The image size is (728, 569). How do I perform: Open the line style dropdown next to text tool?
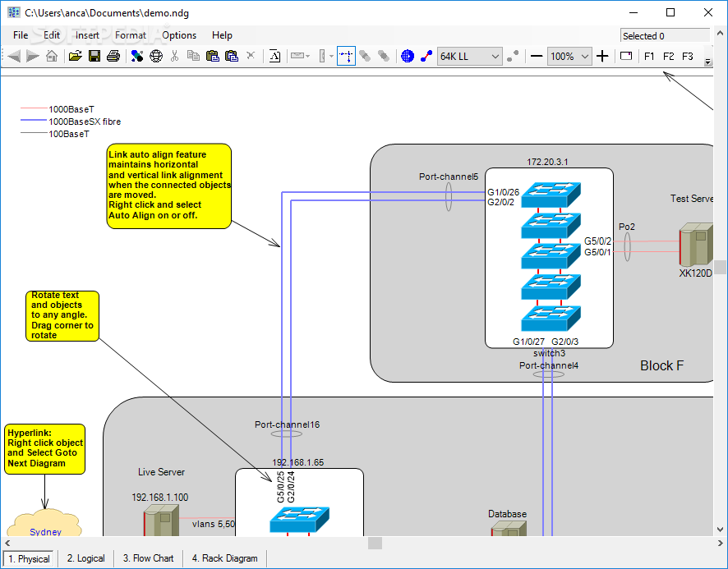[x=306, y=56]
